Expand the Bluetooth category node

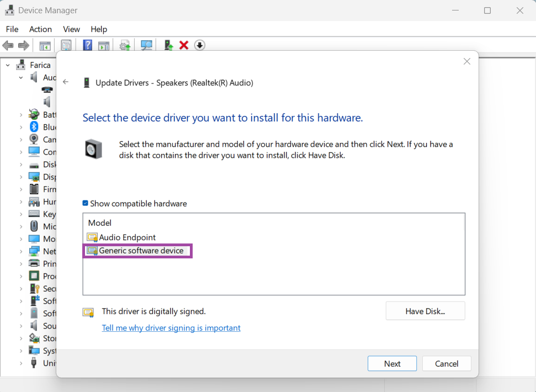click(21, 127)
